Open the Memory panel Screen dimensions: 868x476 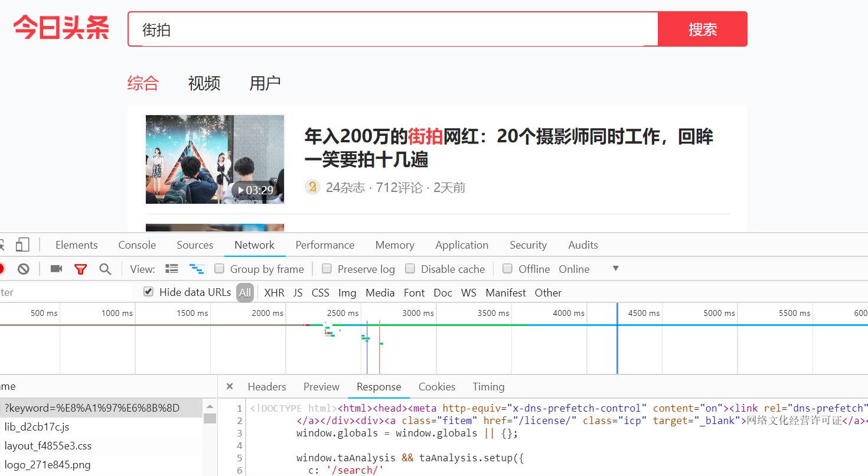(x=394, y=245)
